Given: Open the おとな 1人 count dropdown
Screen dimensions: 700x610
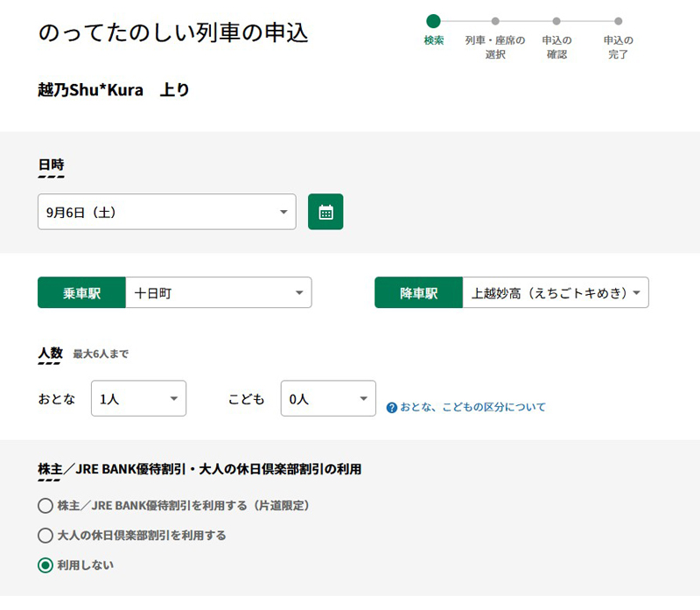Looking at the screenshot, I should click(138, 398).
